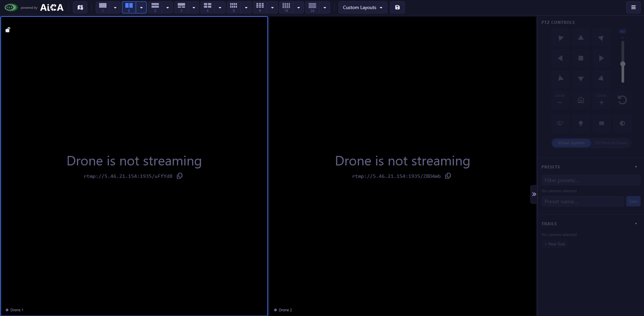Select the 8-camera grid layout button
This screenshot has height=316, width=644.
click(234, 7)
